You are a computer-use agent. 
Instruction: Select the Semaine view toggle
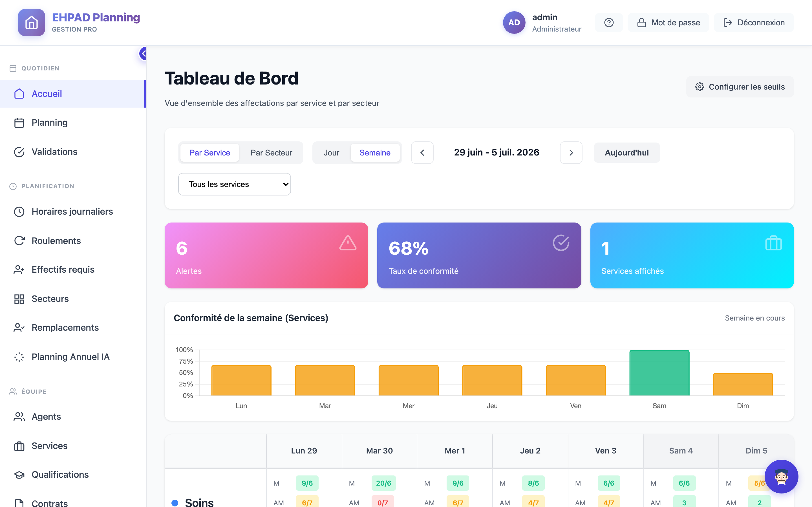(x=375, y=153)
